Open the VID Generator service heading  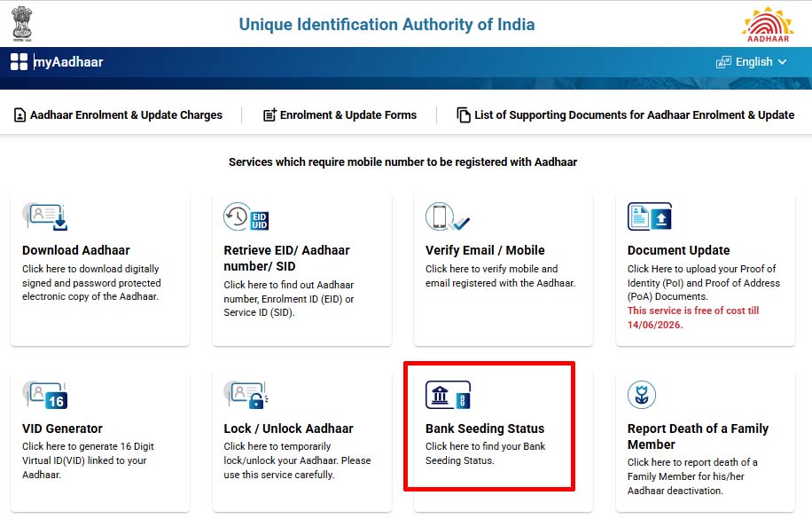(62, 429)
